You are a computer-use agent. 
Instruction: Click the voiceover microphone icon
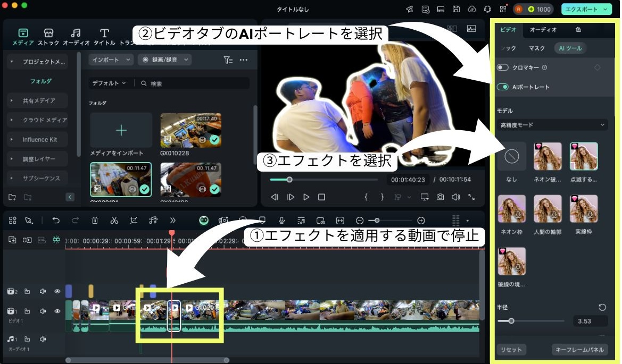(282, 220)
